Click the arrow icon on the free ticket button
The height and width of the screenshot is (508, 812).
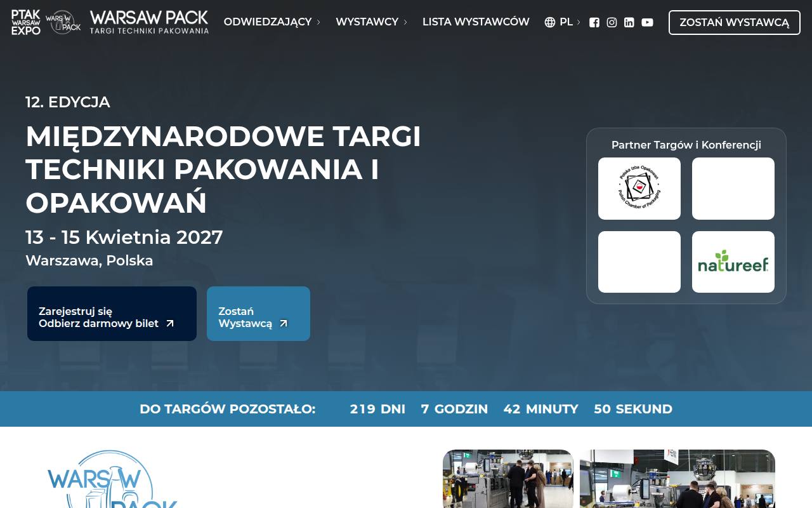170,323
